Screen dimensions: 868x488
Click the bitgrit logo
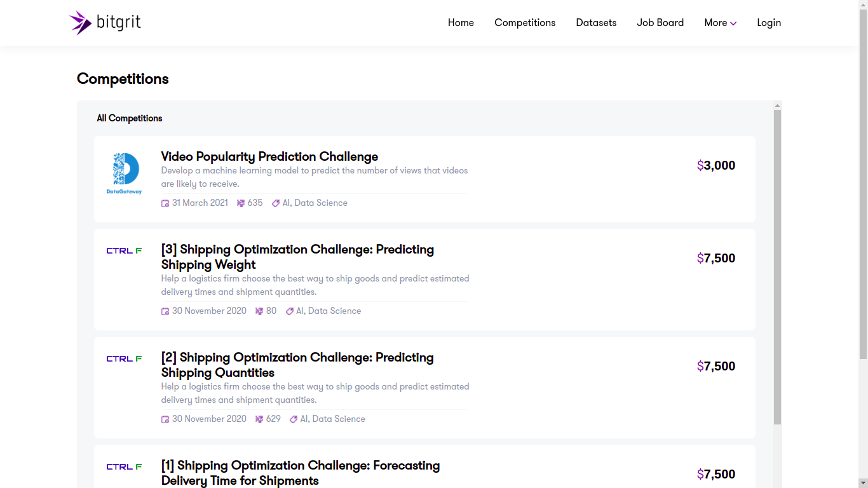[x=105, y=23]
